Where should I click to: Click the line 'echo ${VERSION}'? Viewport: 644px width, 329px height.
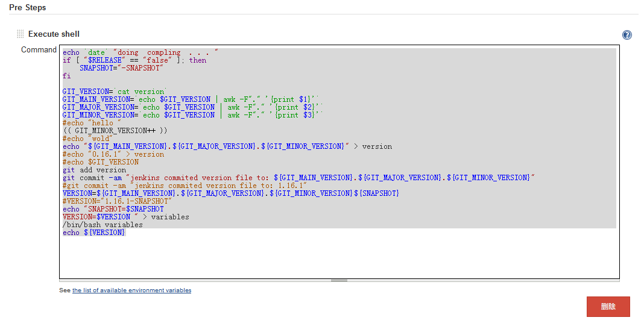pos(93,233)
